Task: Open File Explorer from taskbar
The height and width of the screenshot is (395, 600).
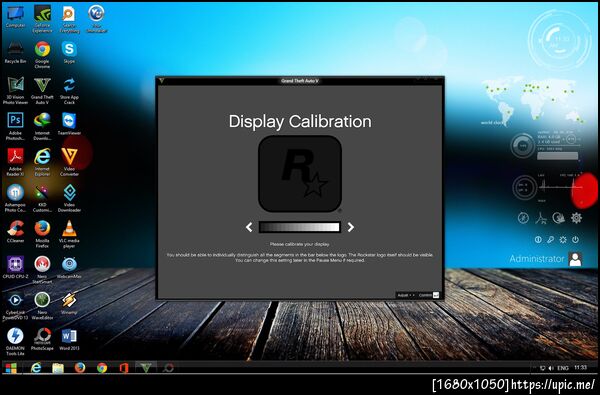Action: 58,368
